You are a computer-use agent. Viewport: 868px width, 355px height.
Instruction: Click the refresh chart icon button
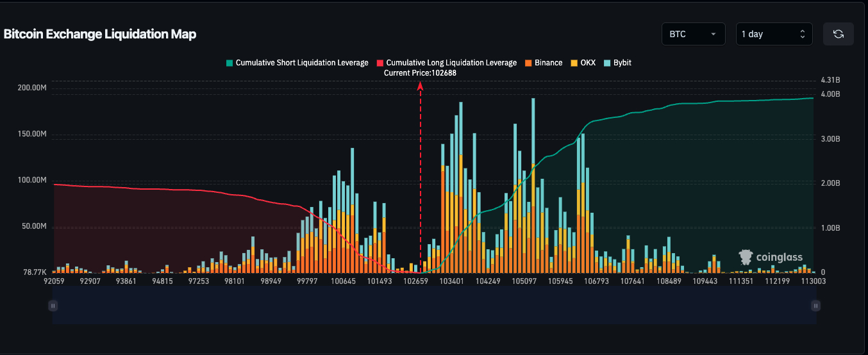click(x=838, y=34)
